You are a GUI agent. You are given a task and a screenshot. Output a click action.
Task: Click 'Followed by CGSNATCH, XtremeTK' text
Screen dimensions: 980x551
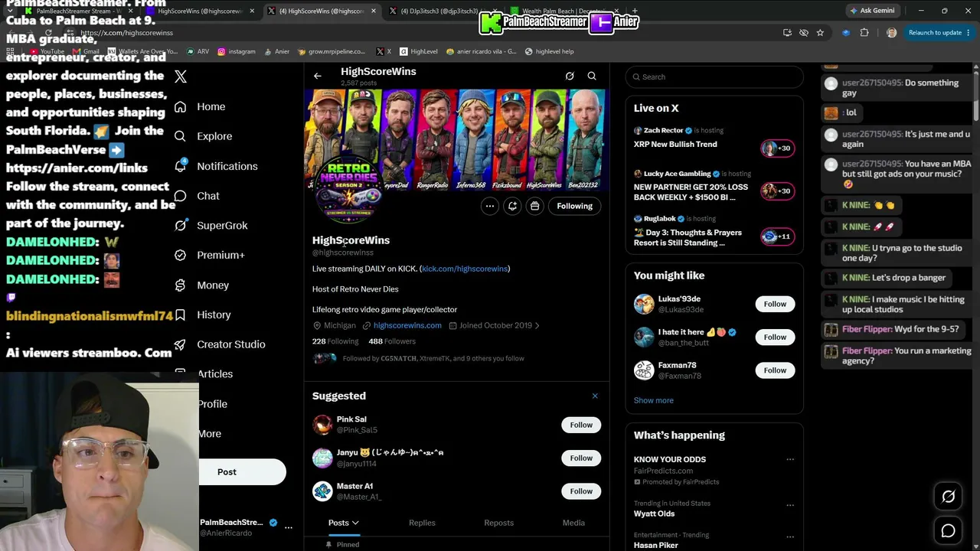pos(433,358)
